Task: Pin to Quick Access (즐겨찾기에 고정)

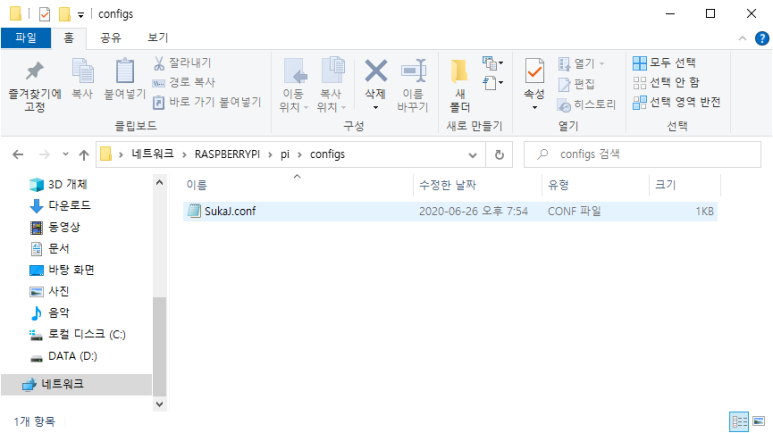Action: pyautogui.click(x=35, y=86)
